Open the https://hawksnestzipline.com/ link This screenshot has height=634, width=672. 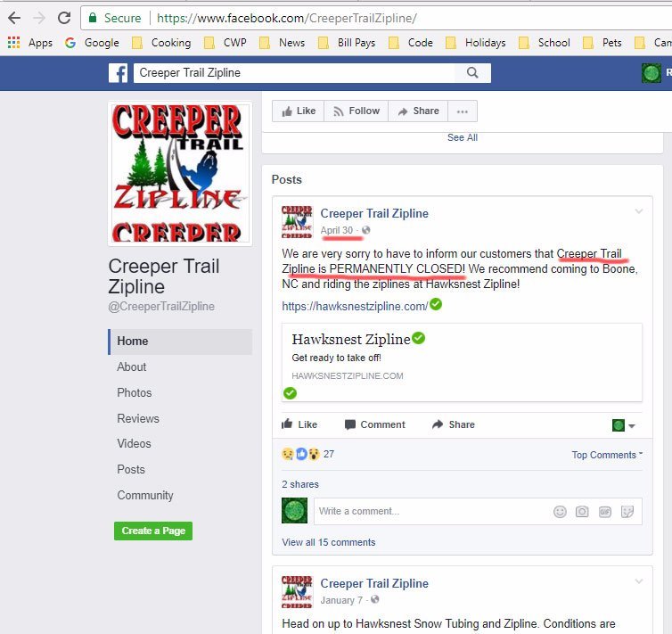click(355, 306)
